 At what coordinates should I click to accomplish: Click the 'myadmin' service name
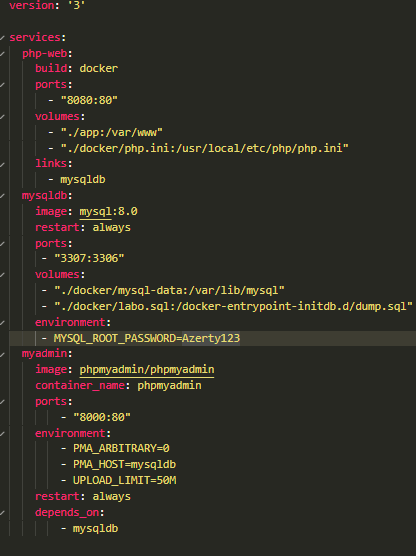(x=45, y=354)
